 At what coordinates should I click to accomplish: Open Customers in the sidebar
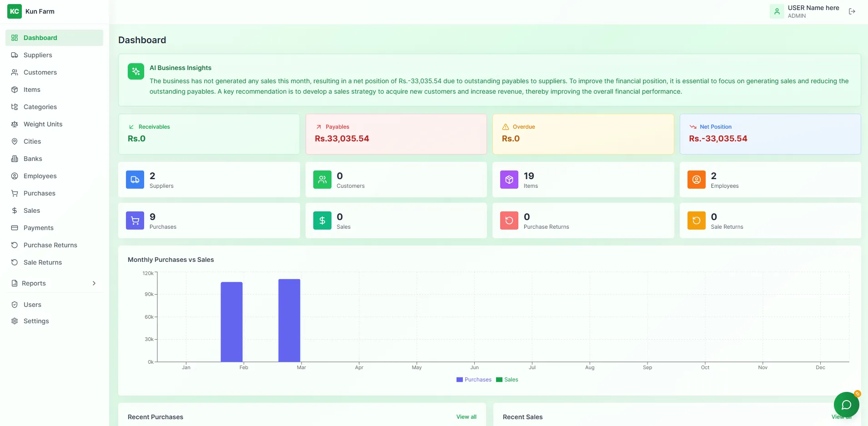(x=55, y=72)
